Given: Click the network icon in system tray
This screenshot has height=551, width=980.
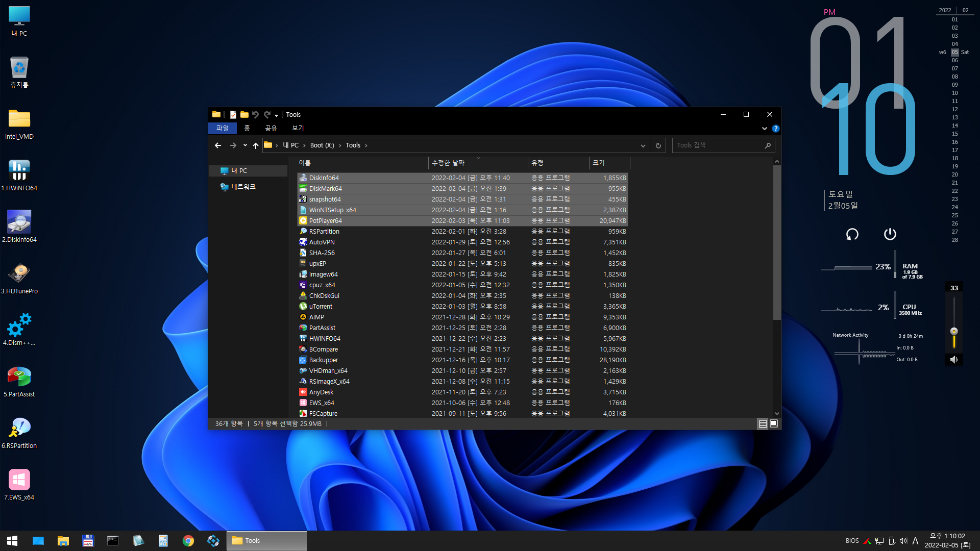Looking at the screenshot, I should click(x=879, y=541).
